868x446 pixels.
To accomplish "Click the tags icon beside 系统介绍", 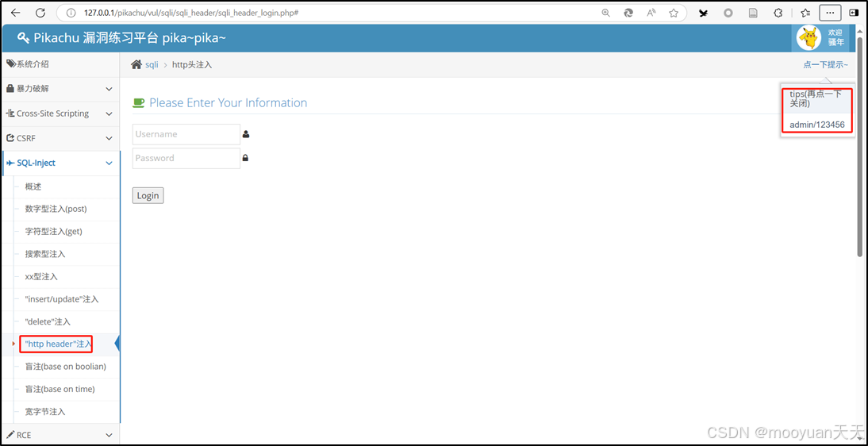I will tap(10, 64).
